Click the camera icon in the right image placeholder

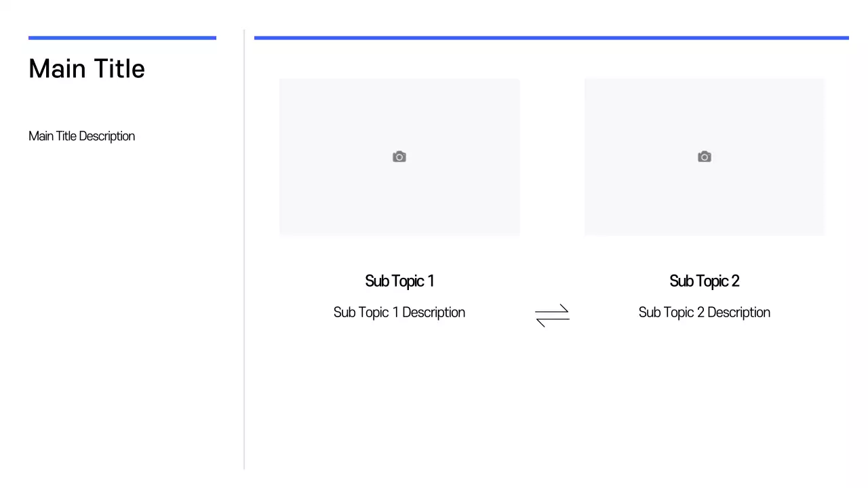(x=705, y=157)
